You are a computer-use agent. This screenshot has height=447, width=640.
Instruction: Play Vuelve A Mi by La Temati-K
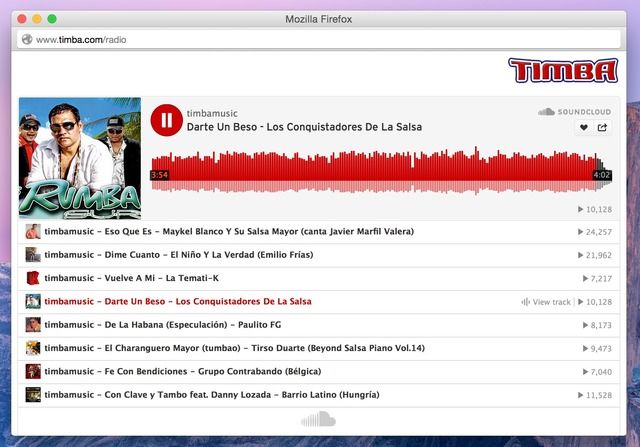coord(318,278)
